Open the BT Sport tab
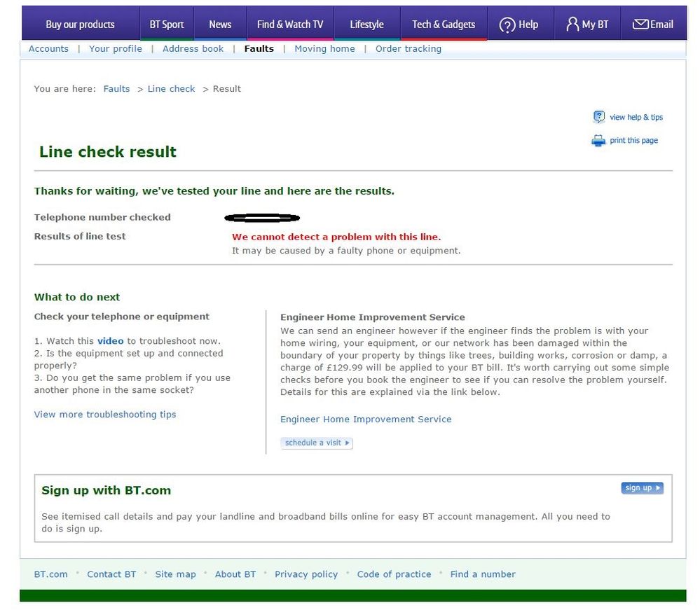This screenshot has height=610, width=700. [167, 25]
